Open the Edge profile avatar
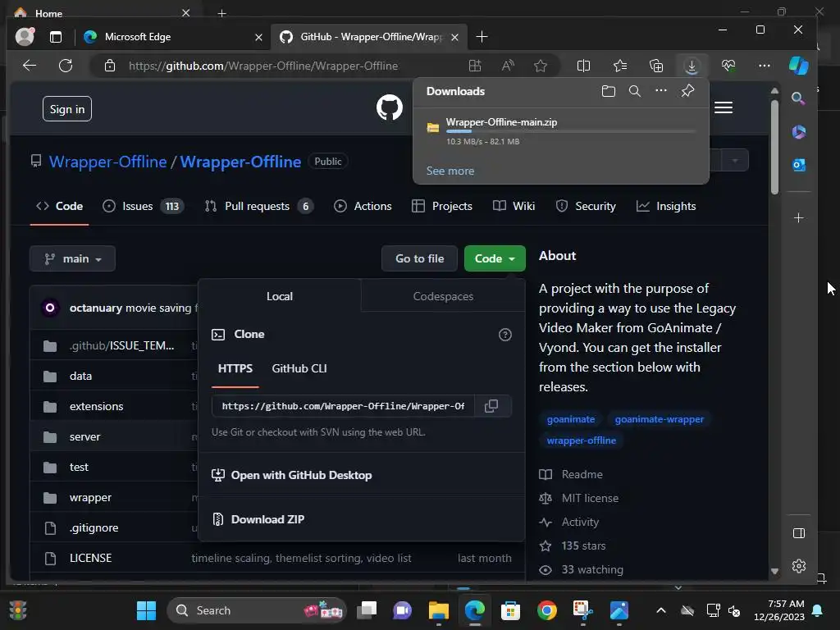 [25, 36]
